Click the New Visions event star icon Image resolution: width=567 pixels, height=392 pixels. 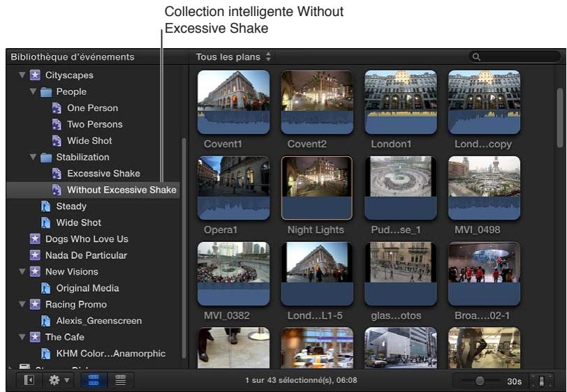pyautogui.click(x=35, y=272)
